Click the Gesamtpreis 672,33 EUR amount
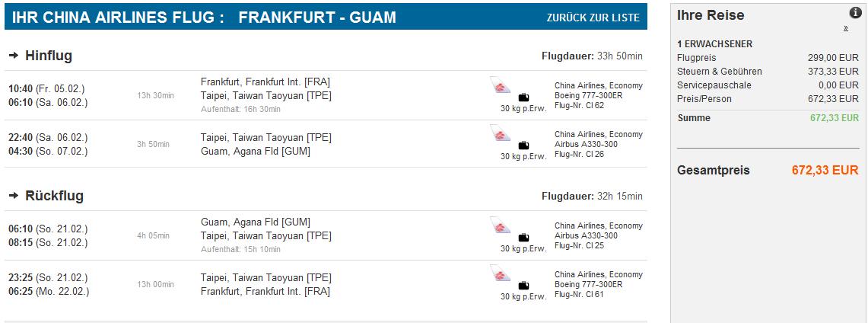 coord(825,170)
